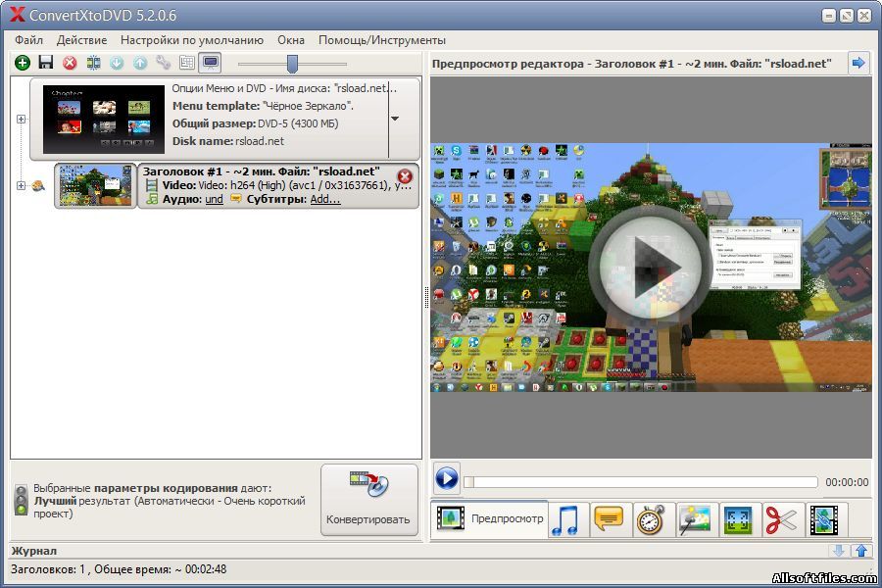Viewport: 882px width, 588px height.
Task: Expand the DVD menu options tree node
Action: 21,119
